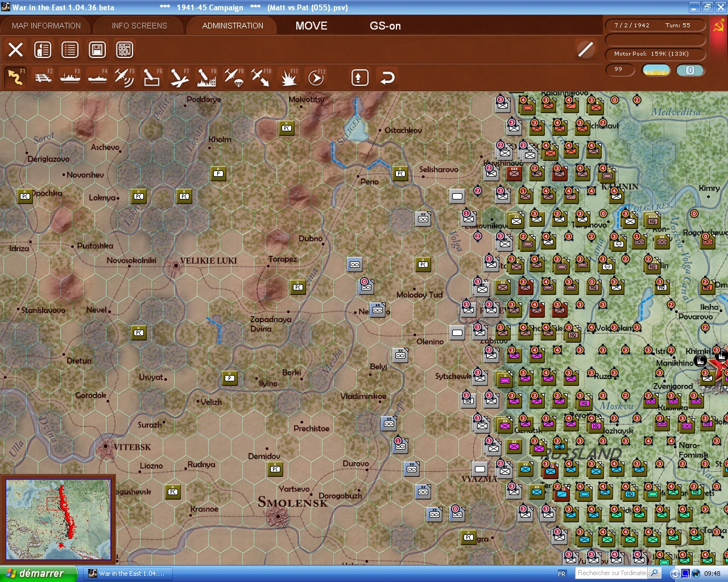The image size is (728, 582).
Task: Select the F7 bomb airfield mode icon
Action: pyautogui.click(x=179, y=77)
